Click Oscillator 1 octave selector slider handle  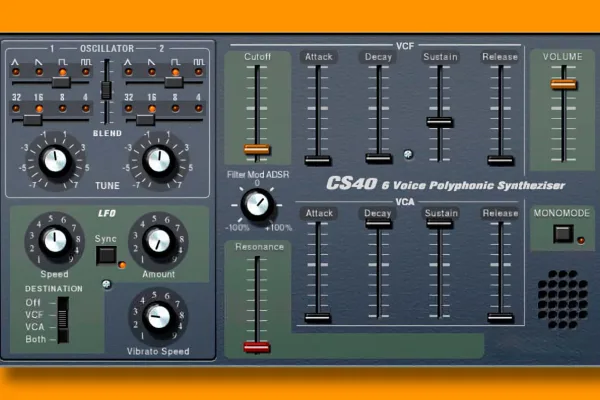tap(33, 120)
